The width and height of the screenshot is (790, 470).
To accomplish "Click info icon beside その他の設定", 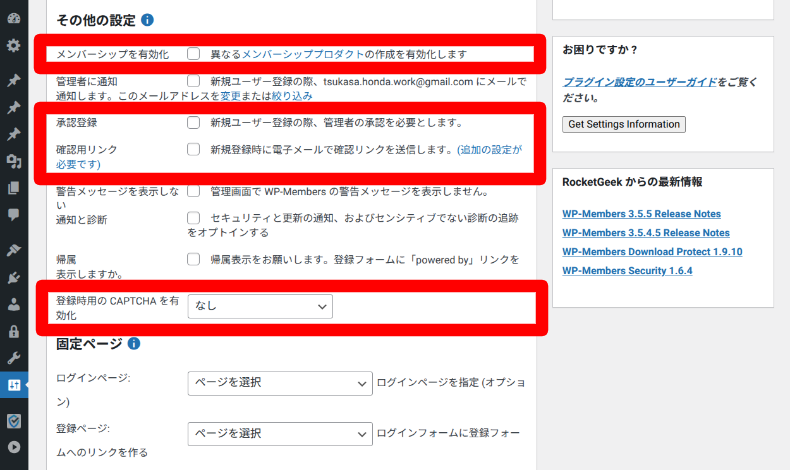I will (x=147, y=20).
